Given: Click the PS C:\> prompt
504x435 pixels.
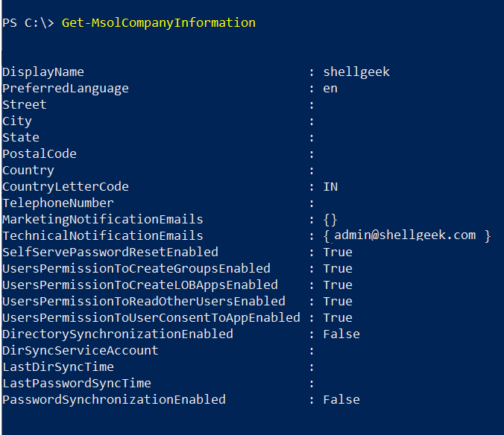Looking at the screenshot, I should 28,22.
